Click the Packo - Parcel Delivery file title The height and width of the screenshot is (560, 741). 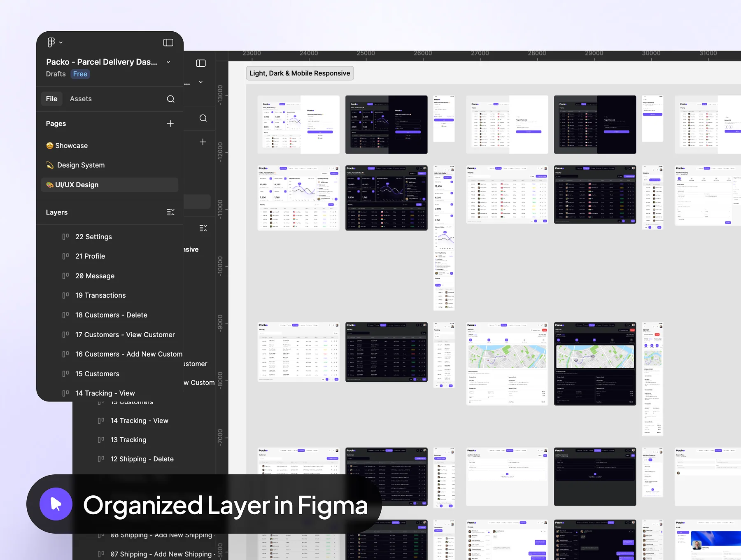(x=102, y=62)
